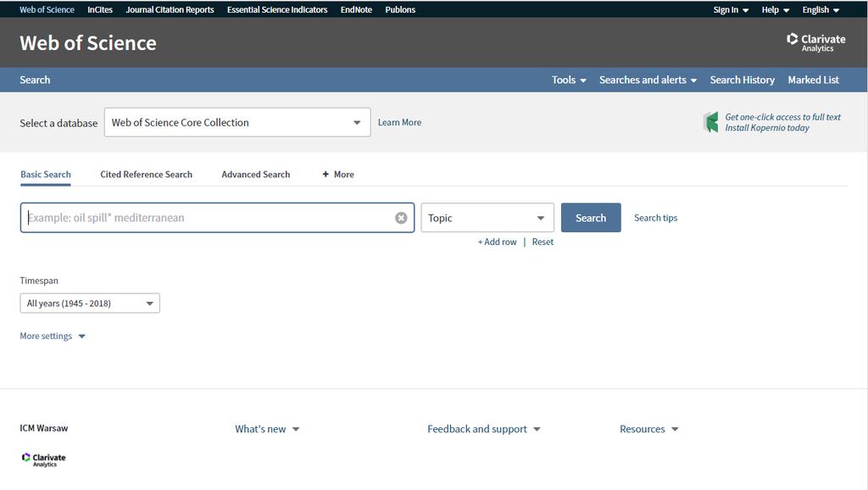Click the Add row link

[497, 242]
